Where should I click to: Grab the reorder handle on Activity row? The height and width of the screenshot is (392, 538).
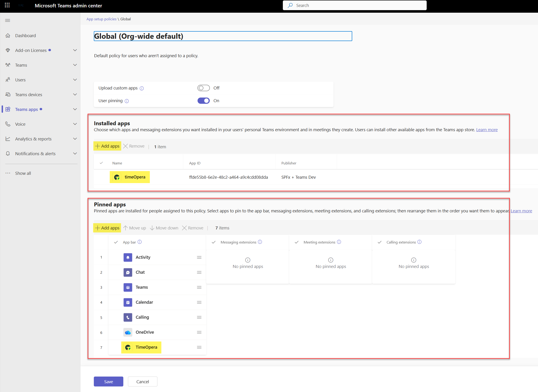pyautogui.click(x=199, y=257)
